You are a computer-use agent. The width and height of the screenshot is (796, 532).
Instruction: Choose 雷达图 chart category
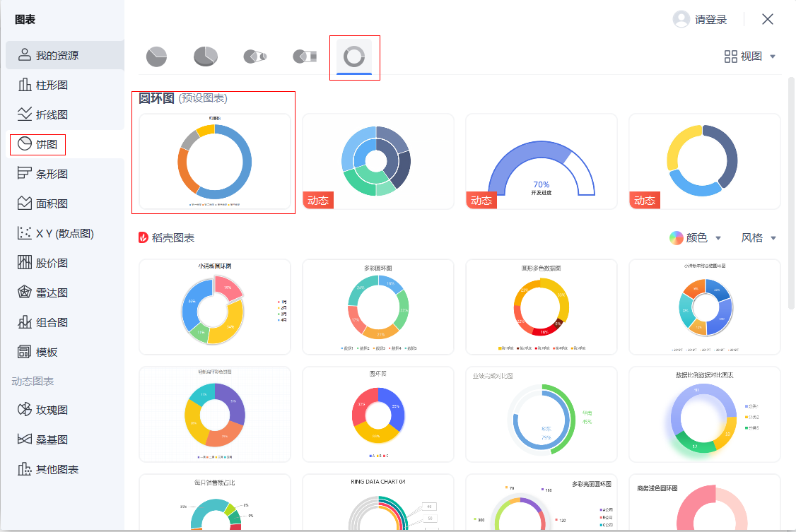click(x=65, y=292)
